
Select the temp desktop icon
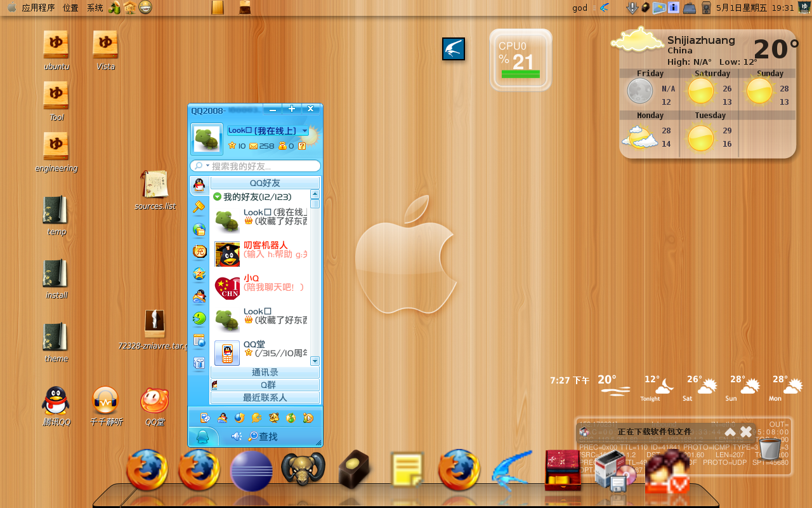[x=56, y=210]
